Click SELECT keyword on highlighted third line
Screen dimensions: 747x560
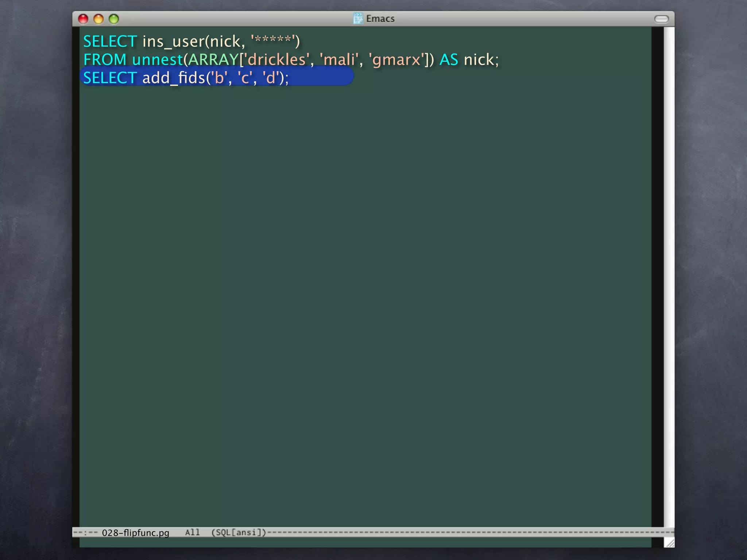click(110, 78)
